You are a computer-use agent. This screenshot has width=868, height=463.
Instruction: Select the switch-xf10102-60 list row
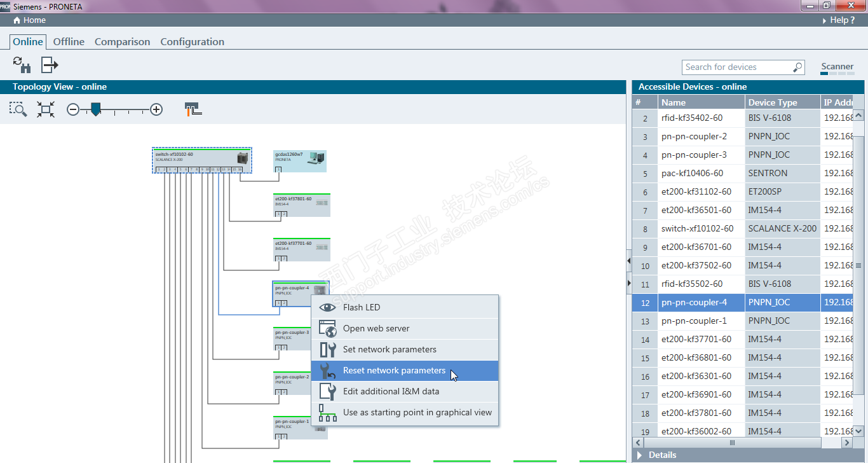coord(742,229)
